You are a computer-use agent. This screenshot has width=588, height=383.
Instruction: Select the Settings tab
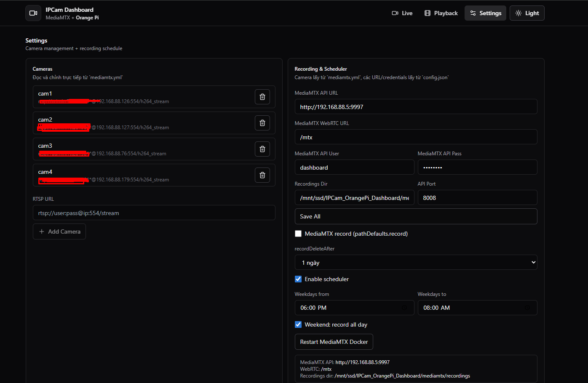tap(486, 13)
